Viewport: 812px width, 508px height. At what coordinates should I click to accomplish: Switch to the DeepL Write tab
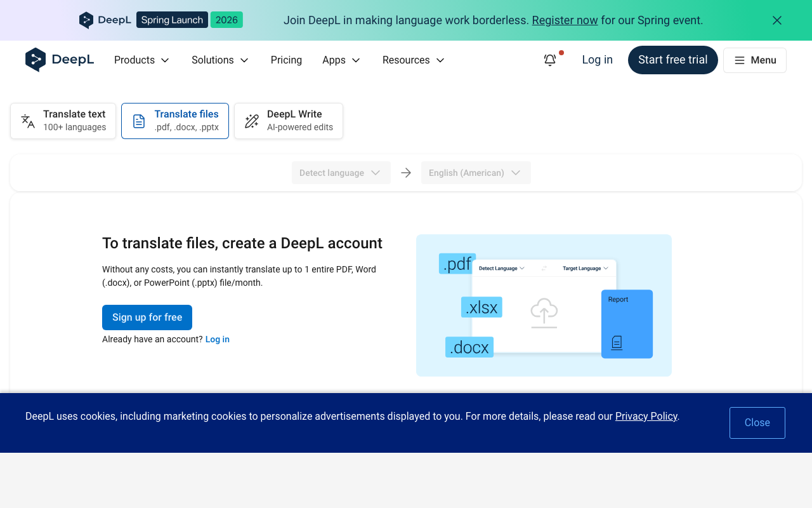[x=289, y=121]
